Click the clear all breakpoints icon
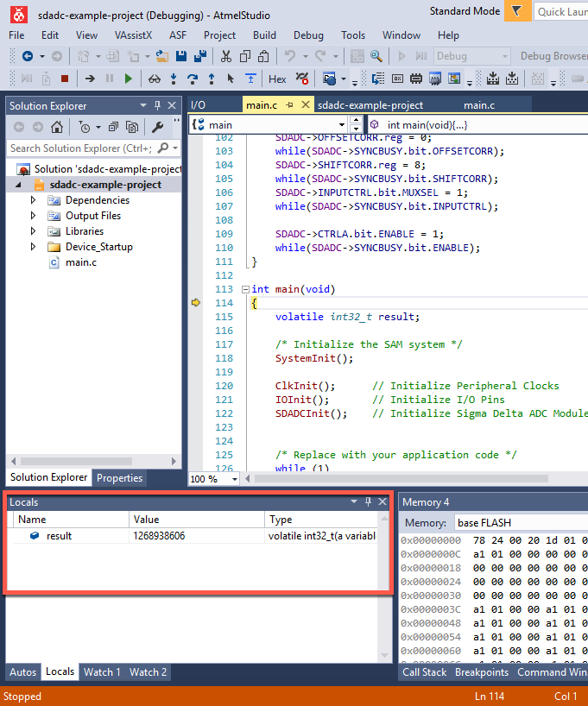The width and height of the screenshot is (588, 706). [302, 79]
